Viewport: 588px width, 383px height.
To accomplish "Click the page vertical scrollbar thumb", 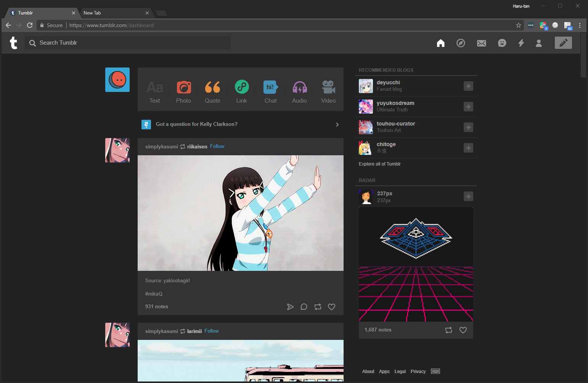I will tap(583, 55).
